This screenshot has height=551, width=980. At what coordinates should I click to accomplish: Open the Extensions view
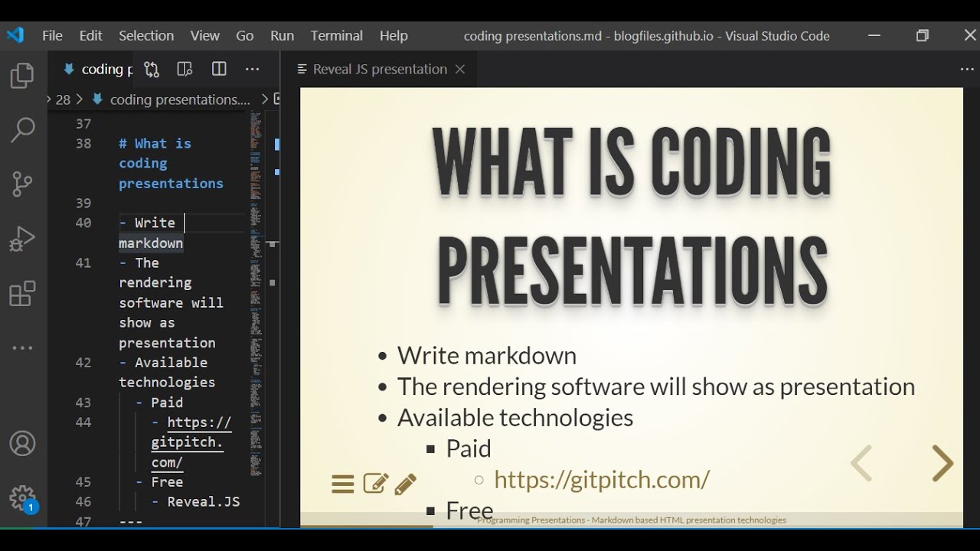tap(22, 294)
